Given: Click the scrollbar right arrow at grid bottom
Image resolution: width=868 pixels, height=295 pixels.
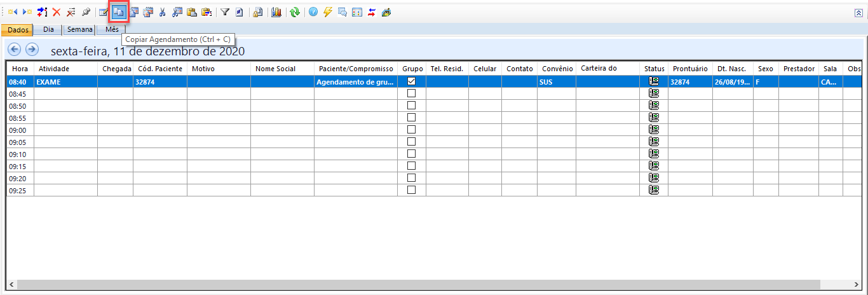Looking at the screenshot, I should click(855, 284).
